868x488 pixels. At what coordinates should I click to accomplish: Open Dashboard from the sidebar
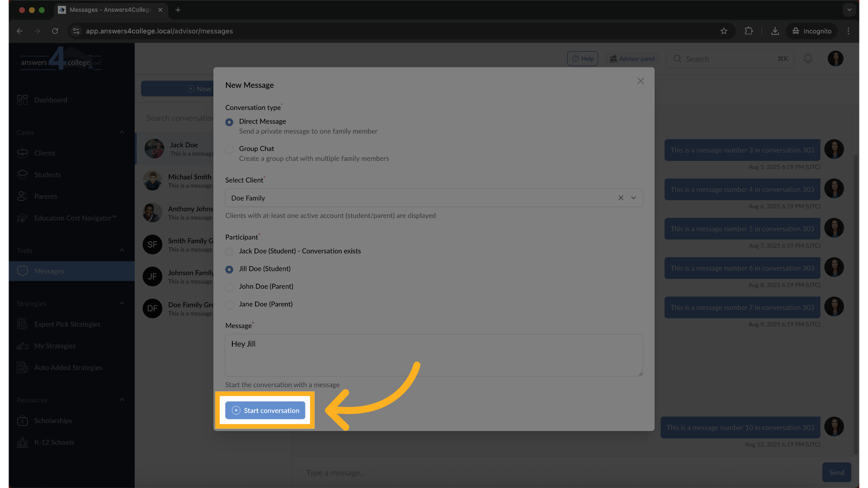[x=51, y=100]
